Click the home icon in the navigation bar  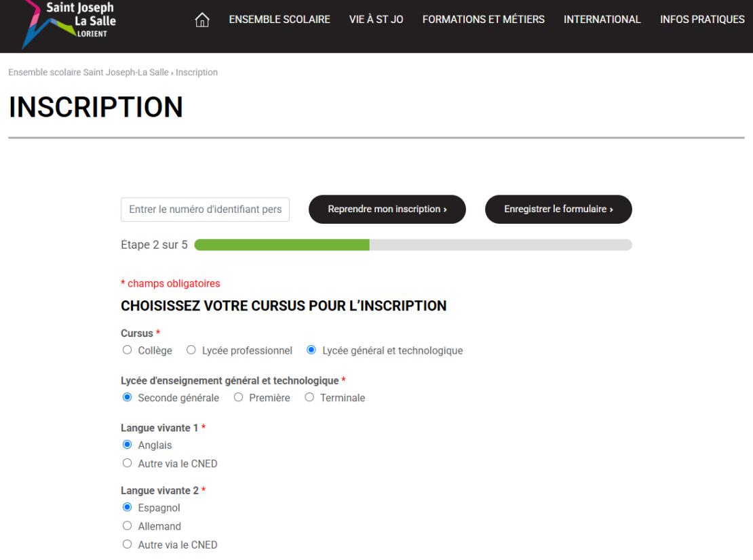(201, 20)
